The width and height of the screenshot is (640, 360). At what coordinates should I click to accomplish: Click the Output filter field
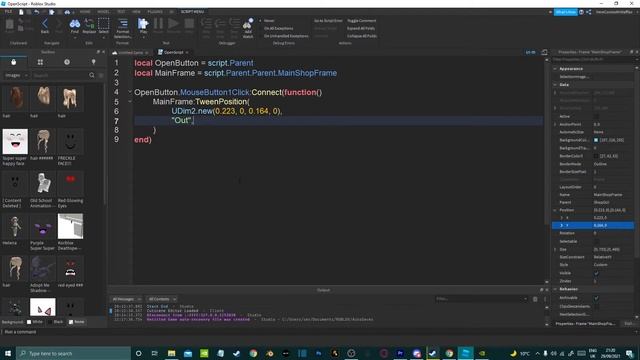click(481, 299)
